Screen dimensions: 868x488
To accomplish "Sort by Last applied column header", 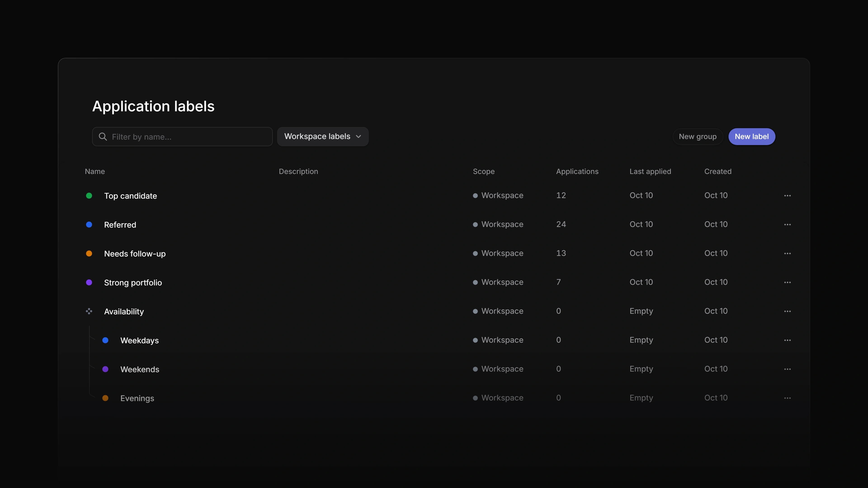I will 650,171.
